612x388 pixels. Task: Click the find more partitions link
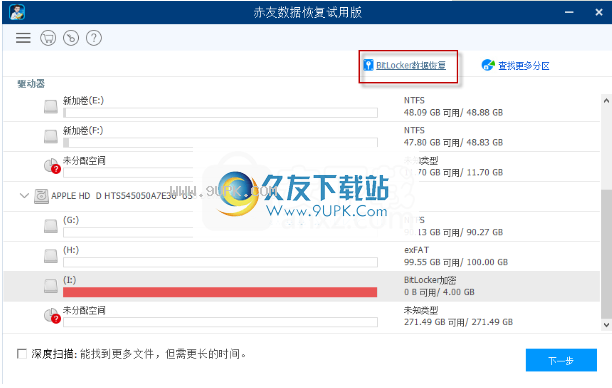[x=523, y=66]
